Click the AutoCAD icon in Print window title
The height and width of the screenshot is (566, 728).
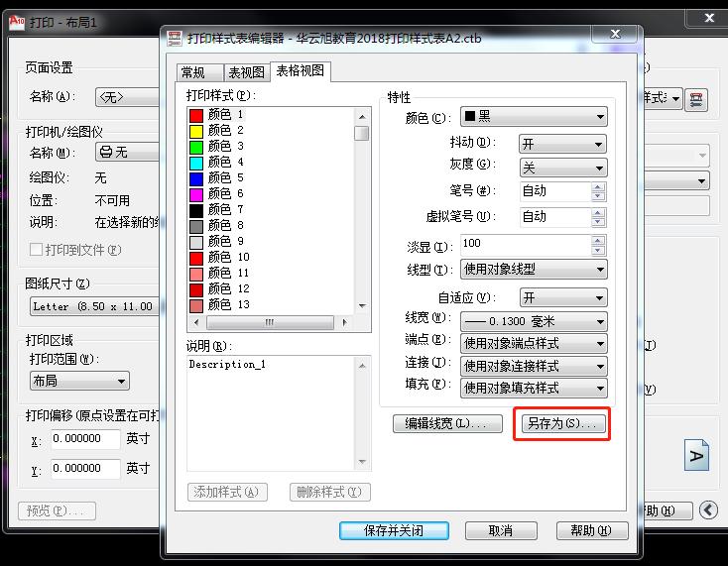click(17, 22)
